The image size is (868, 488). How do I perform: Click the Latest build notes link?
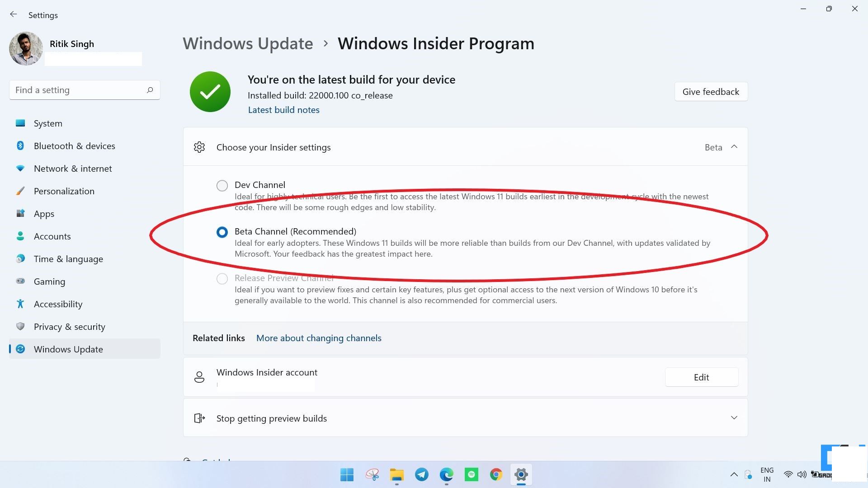coord(283,109)
